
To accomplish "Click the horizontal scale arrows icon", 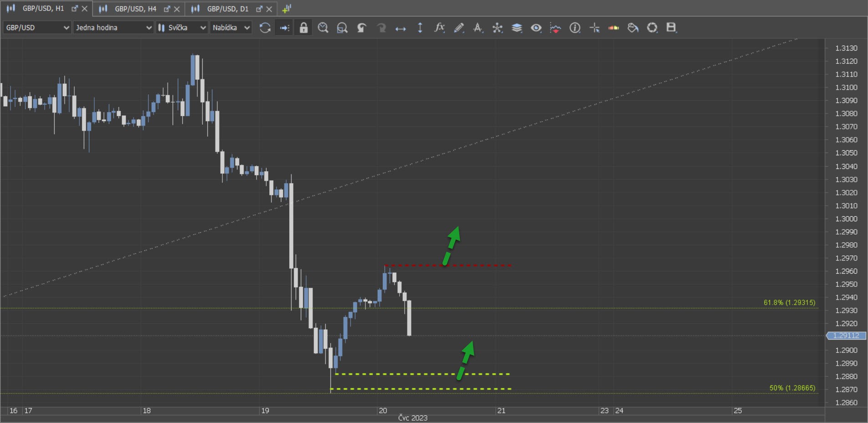I will (401, 28).
